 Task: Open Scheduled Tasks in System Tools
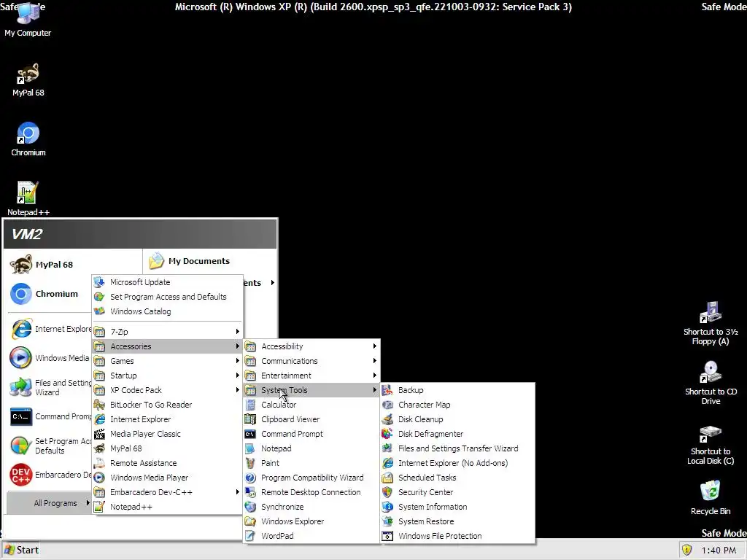point(458,478)
